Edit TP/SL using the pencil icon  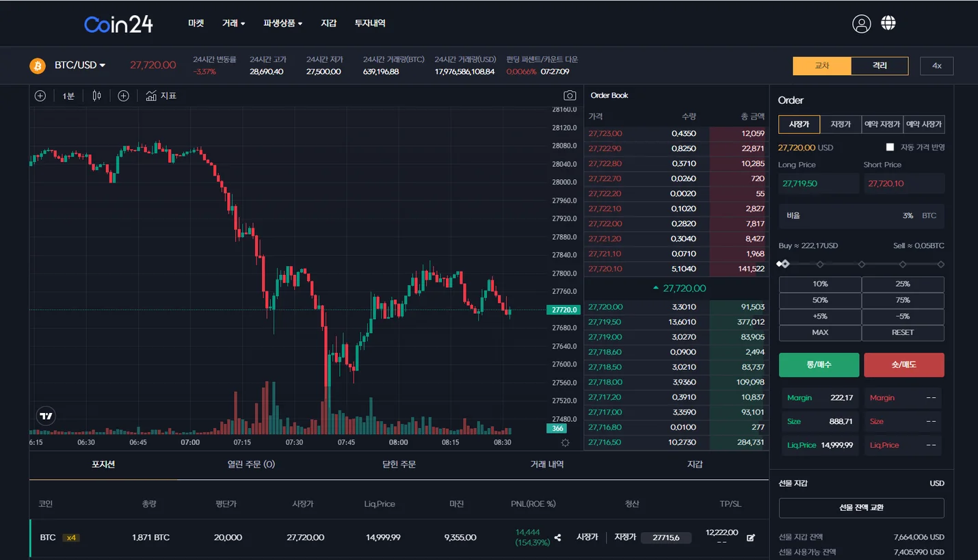click(751, 537)
